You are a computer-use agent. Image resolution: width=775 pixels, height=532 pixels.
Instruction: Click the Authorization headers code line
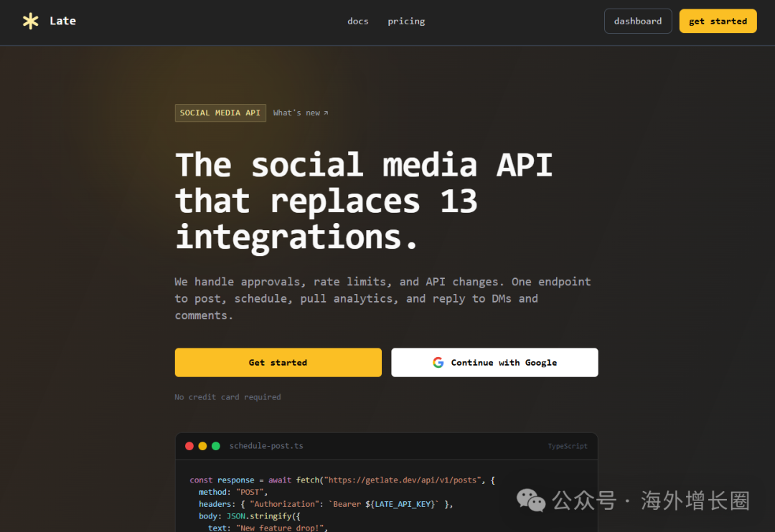pyautogui.click(x=326, y=504)
